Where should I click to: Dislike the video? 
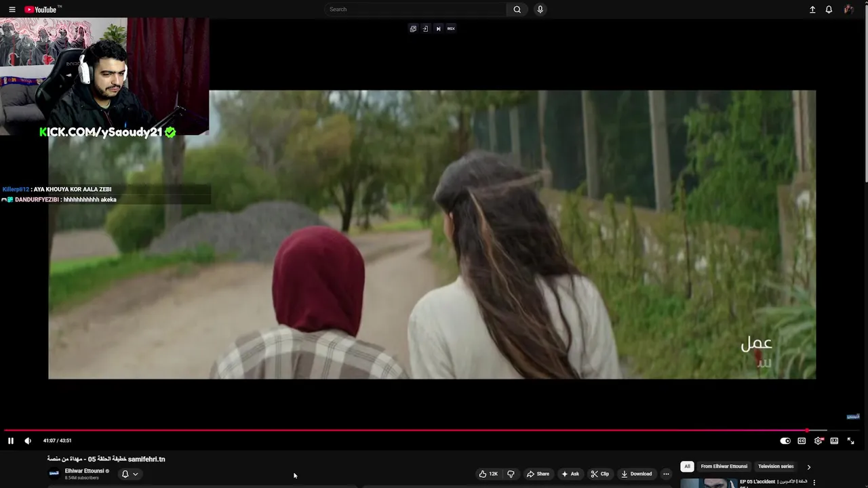click(x=511, y=474)
